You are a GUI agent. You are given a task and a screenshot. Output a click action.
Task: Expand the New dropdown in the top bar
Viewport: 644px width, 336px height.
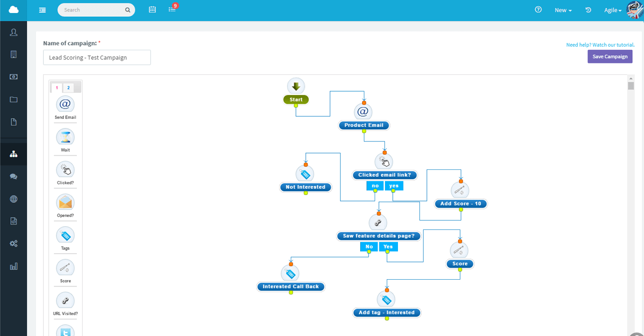563,10
